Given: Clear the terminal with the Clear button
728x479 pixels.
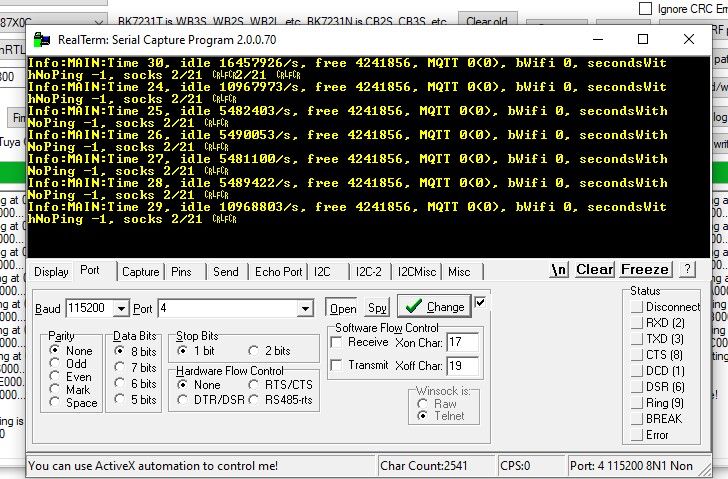Looking at the screenshot, I should [595, 270].
